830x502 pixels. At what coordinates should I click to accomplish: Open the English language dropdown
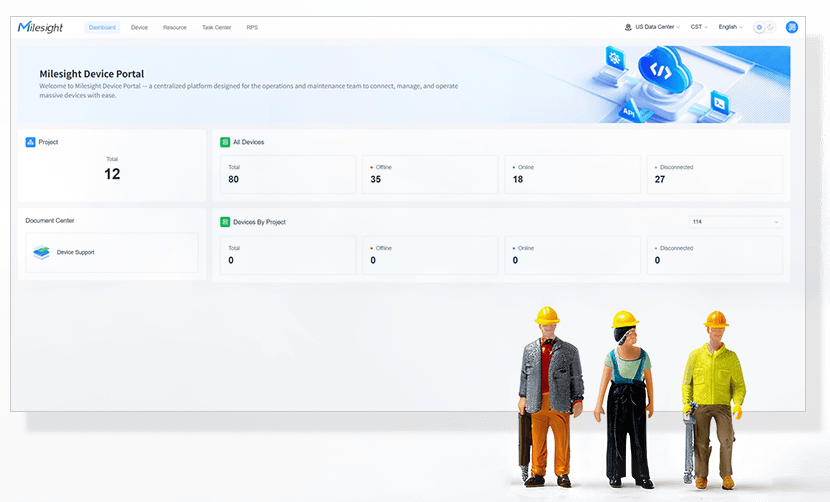click(730, 27)
